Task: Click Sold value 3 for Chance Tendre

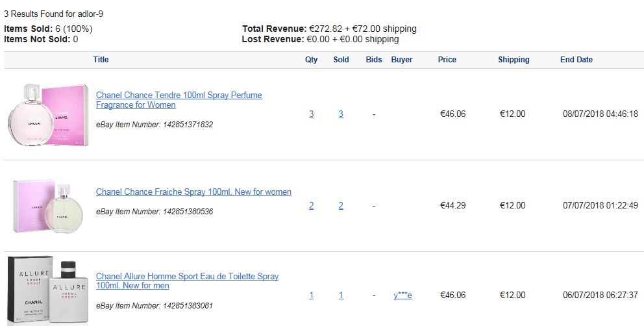Action: 341,114
